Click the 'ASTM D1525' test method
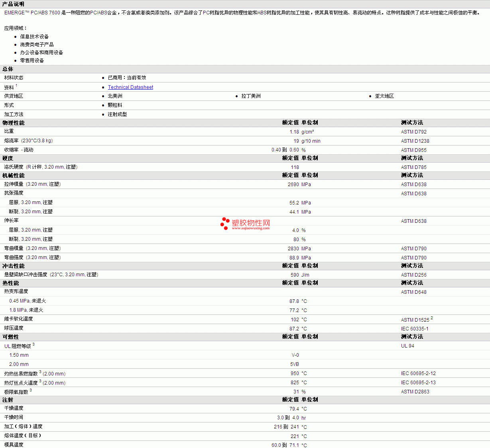 pos(415,320)
